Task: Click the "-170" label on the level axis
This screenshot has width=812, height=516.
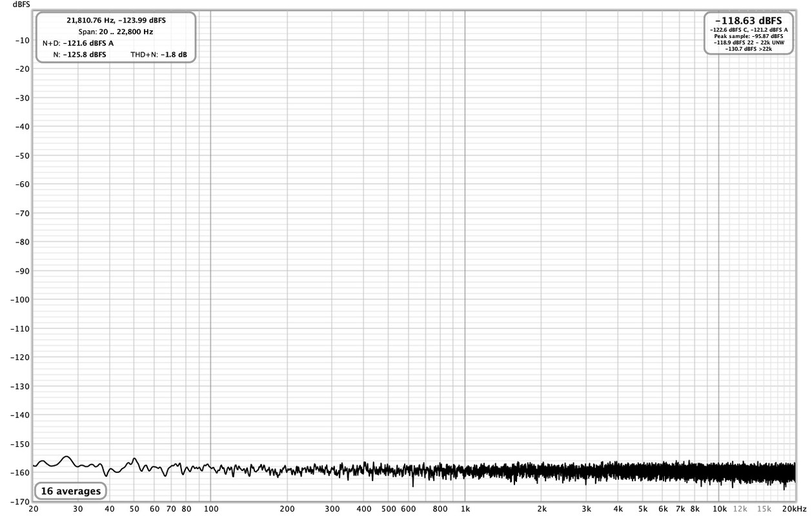Action: [21, 501]
